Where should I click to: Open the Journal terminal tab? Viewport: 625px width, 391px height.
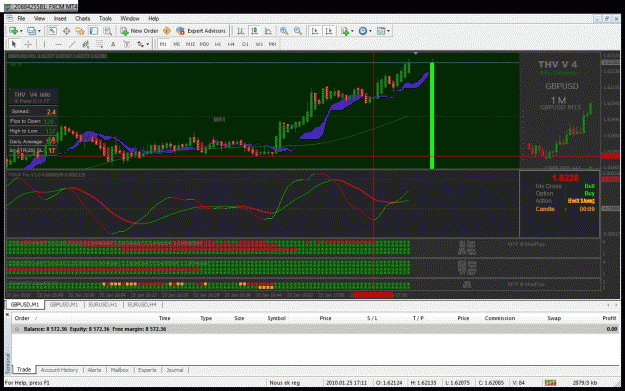[x=175, y=370]
